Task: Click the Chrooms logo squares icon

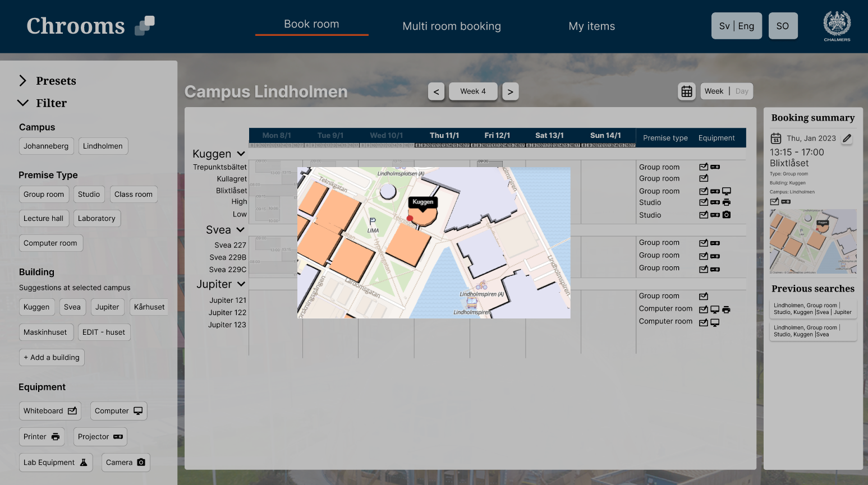Action: (x=145, y=26)
